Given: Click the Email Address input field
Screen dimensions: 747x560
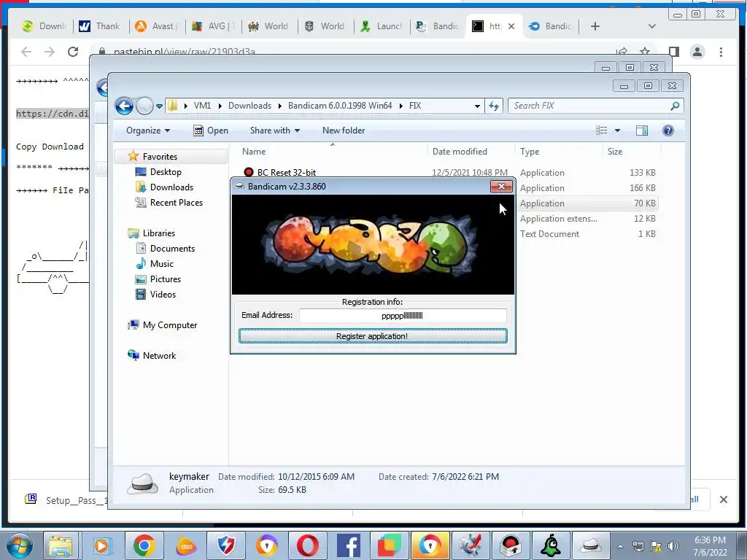Looking at the screenshot, I should (403, 315).
